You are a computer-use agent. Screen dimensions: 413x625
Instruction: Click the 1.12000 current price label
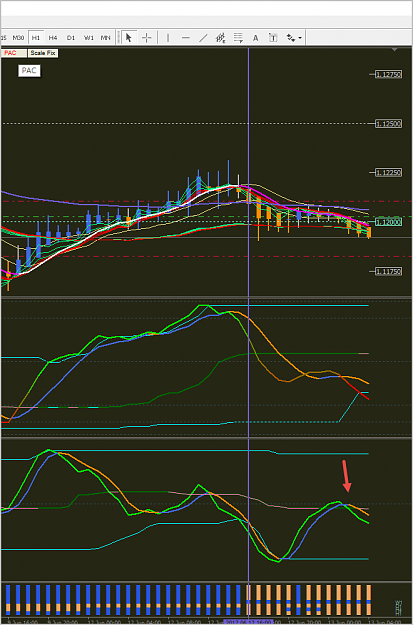tap(388, 222)
